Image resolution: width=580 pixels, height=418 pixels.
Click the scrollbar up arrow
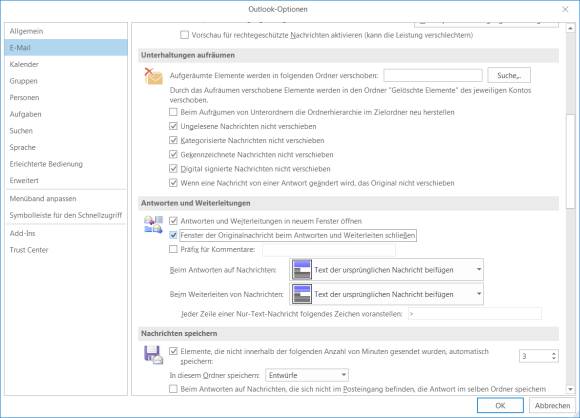coord(570,28)
